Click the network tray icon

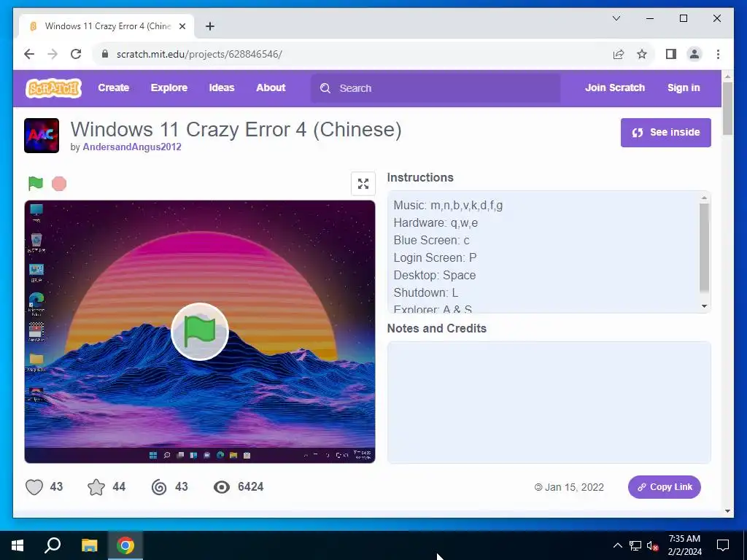[635, 545]
